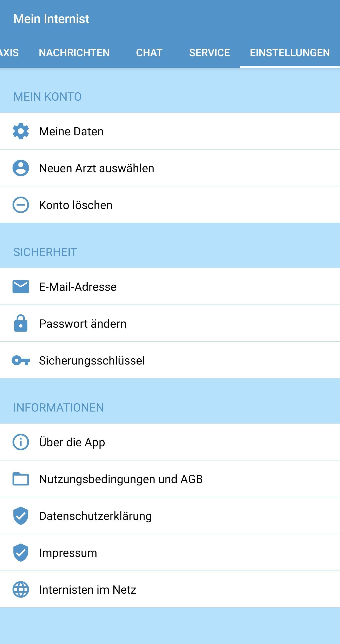Open the CHAT tab
This screenshot has height=644, width=340.
click(x=149, y=52)
